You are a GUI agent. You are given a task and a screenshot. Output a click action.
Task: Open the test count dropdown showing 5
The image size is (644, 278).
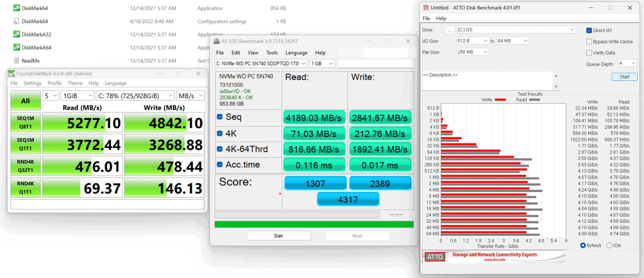[51, 96]
